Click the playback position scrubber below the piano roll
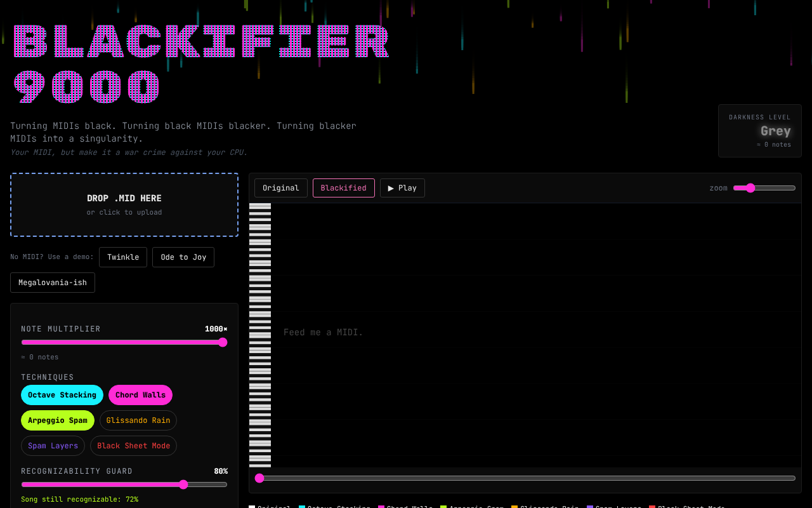 click(525, 478)
